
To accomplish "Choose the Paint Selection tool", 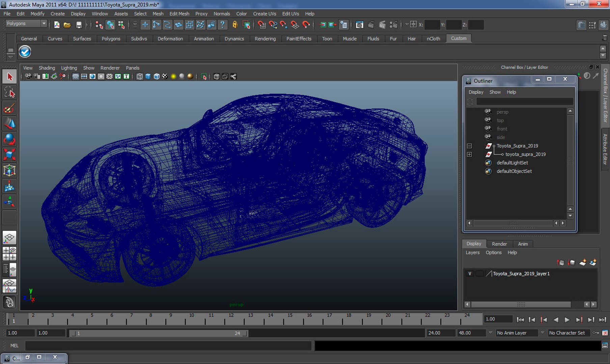I will (x=9, y=108).
